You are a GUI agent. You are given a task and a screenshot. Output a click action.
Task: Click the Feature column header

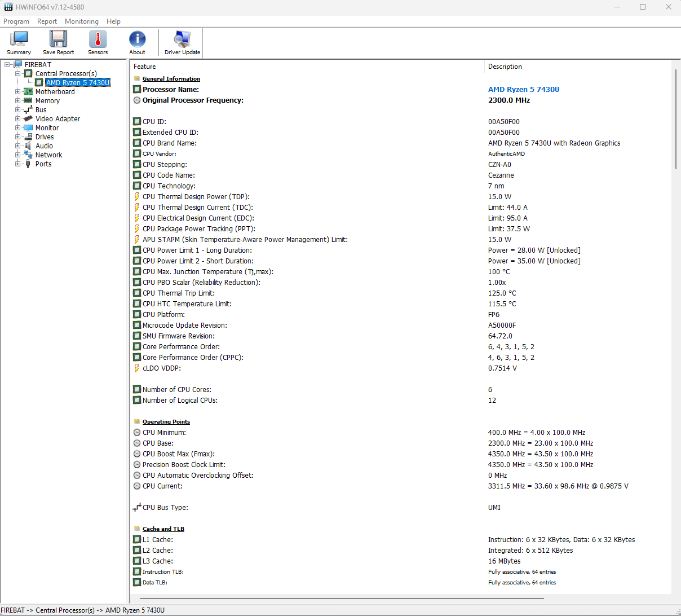[x=145, y=67]
